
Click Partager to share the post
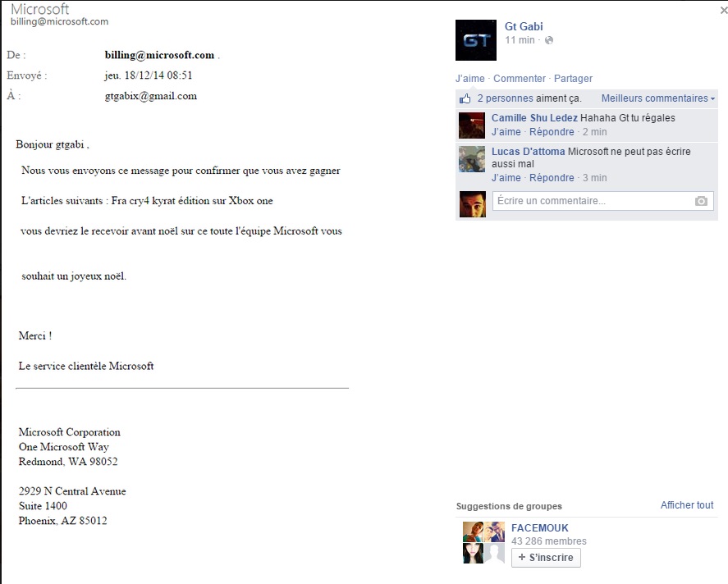[x=573, y=79]
